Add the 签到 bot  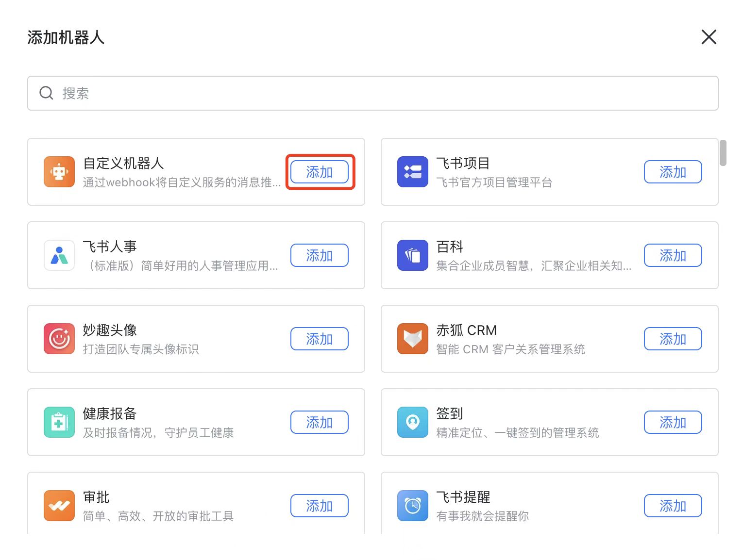[x=673, y=422]
